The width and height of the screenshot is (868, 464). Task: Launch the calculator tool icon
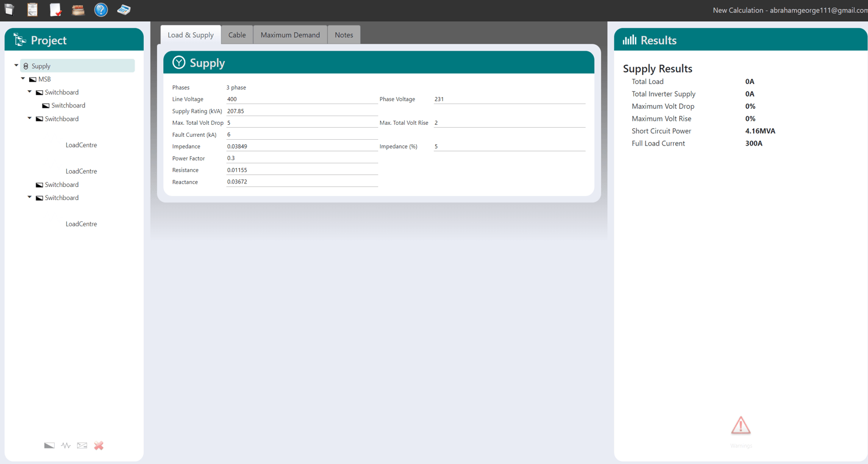[x=124, y=9]
